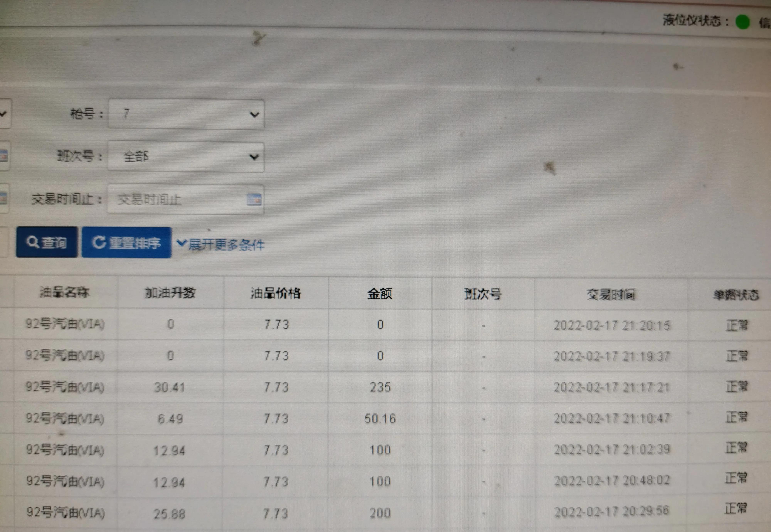This screenshot has width=771, height=532.
Task: Open the 枪号 dropdown showing 7
Action: click(186, 114)
